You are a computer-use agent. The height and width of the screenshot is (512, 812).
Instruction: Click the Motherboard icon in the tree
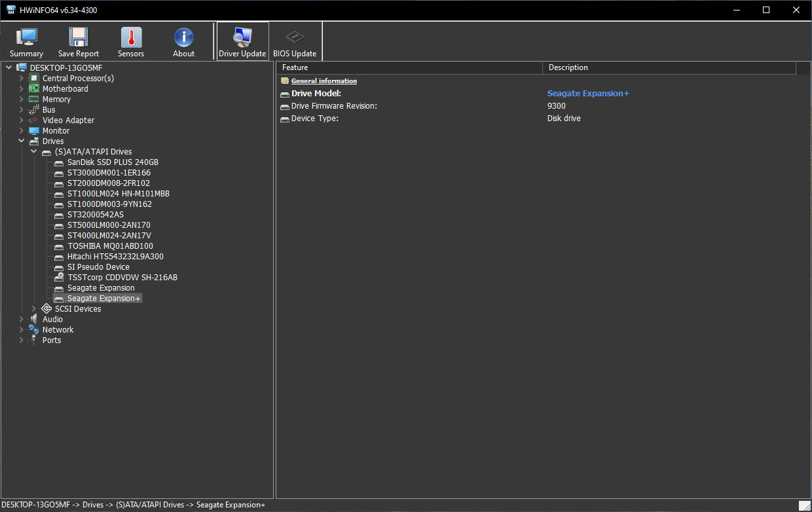pyautogui.click(x=34, y=89)
